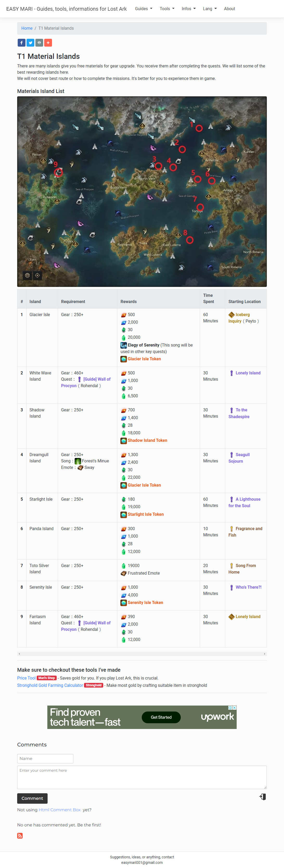Open the RSS feed icon for comments
Image resolution: width=284 pixels, height=868 pixels.
(x=20, y=835)
